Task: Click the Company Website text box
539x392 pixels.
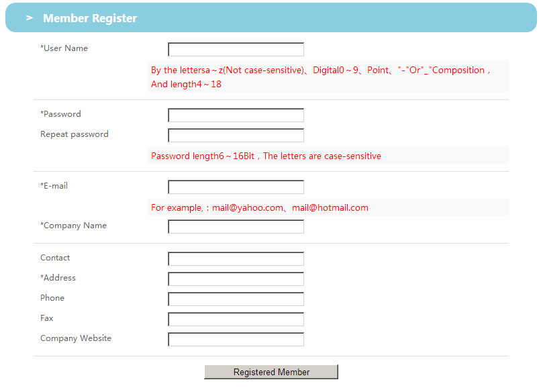Action: 236,340
